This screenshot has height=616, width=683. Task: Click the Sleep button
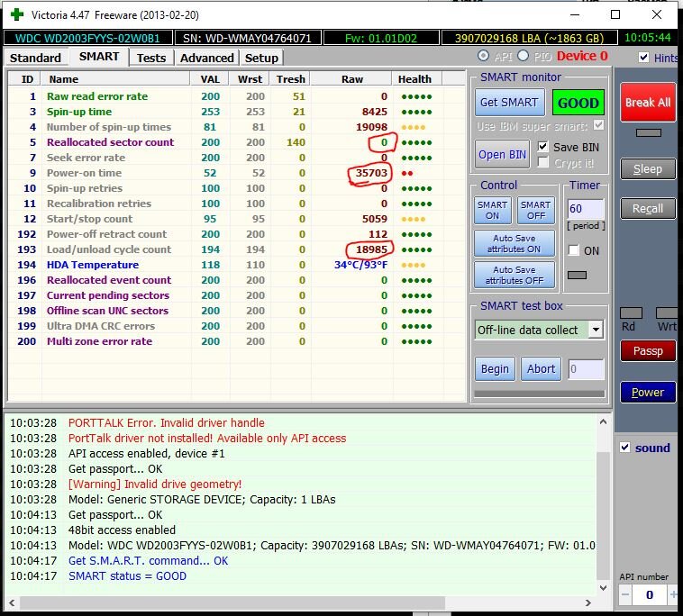[648, 169]
